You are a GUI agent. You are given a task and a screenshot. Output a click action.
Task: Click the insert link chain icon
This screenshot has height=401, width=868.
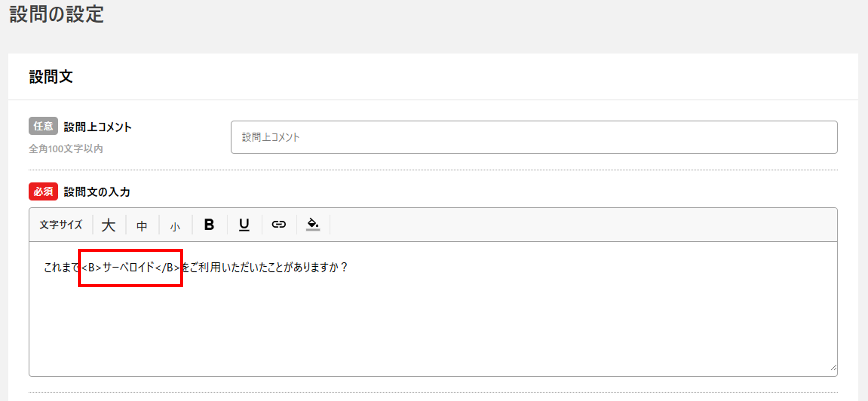[279, 225]
